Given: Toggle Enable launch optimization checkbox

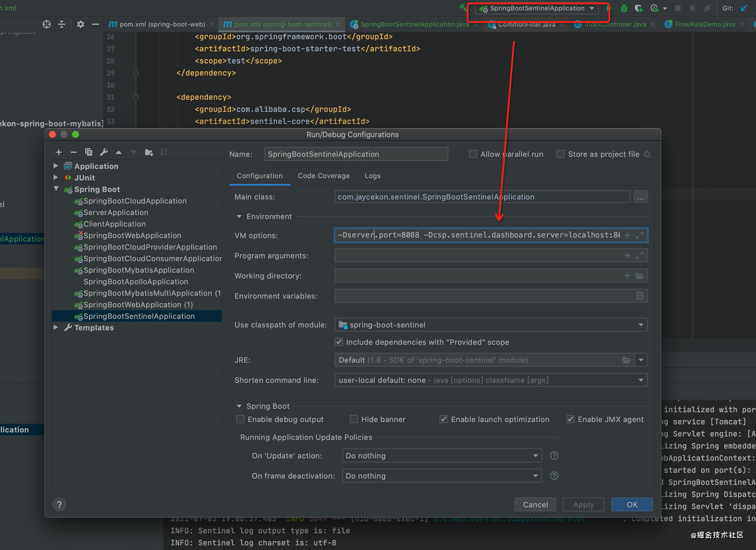Looking at the screenshot, I should point(443,419).
